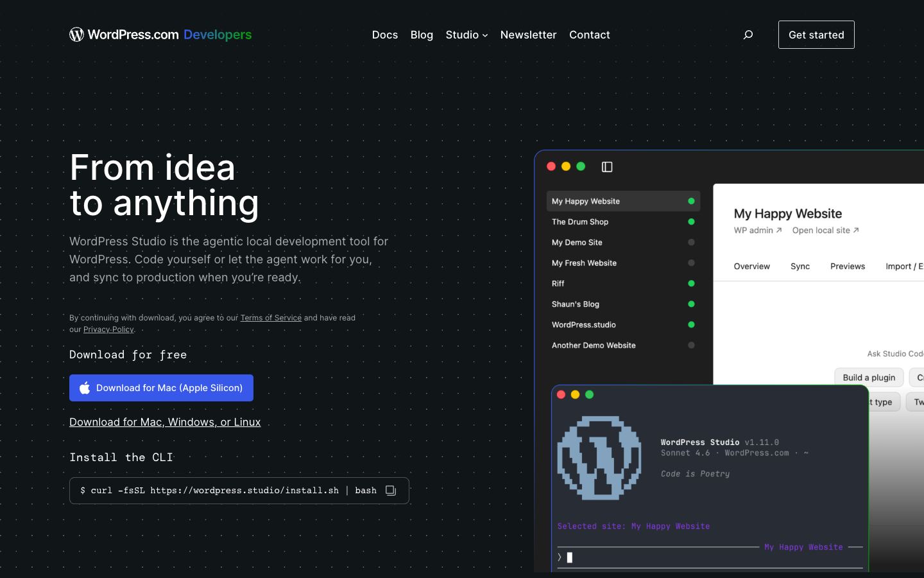This screenshot has width=924, height=578.
Task: Click the Build a plugin suggestion chip
Action: click(869, 378)
